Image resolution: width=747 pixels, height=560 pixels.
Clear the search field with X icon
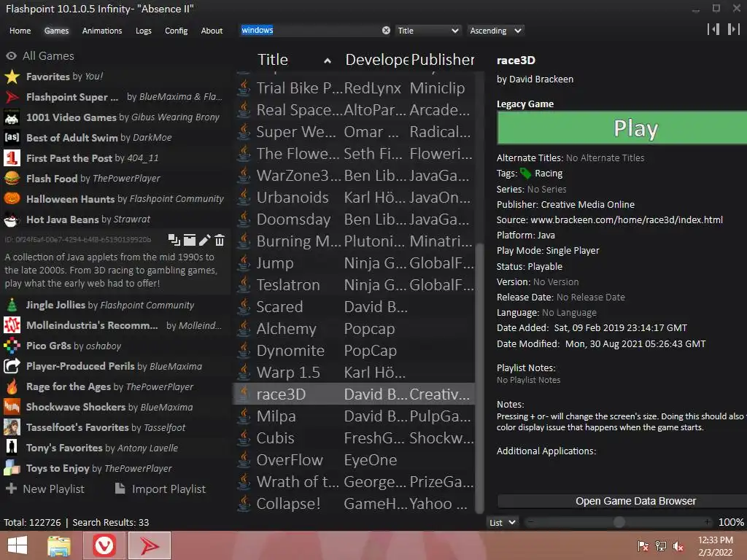pyautogui.click(x=386, y=31)
